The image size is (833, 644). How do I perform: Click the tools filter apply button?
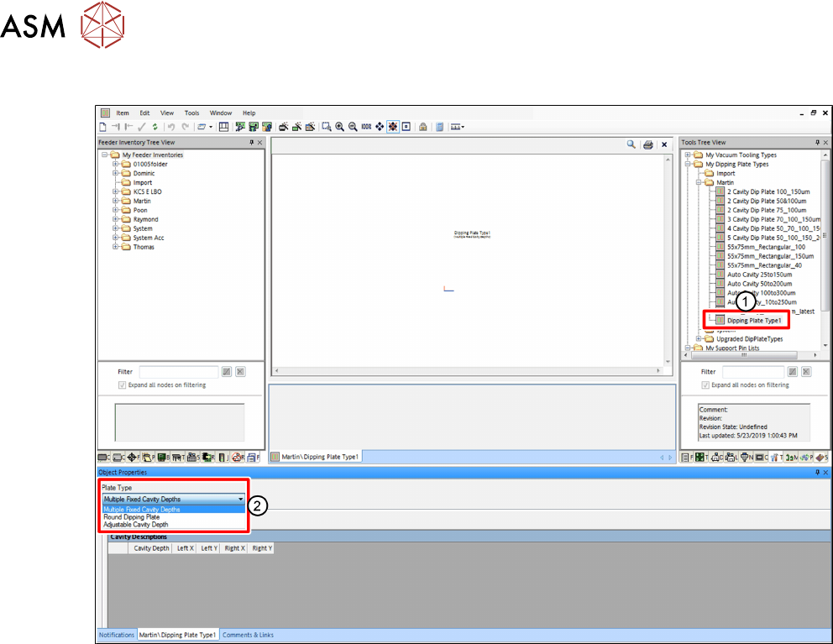coord(793,371)
